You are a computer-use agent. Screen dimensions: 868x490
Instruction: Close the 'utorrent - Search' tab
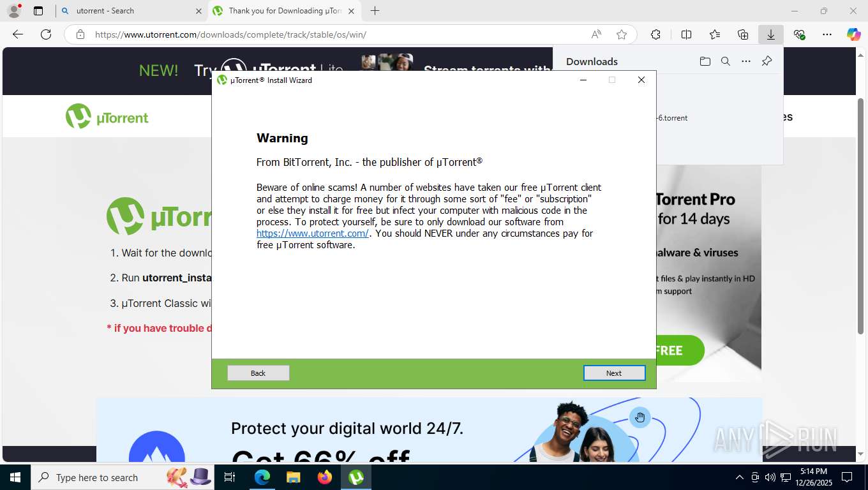click(198, 11)
